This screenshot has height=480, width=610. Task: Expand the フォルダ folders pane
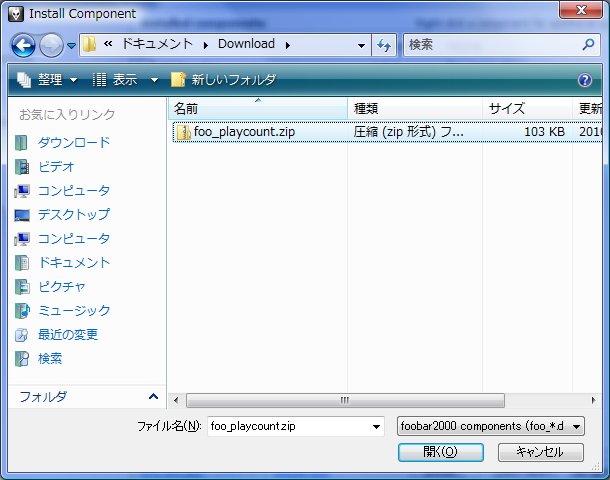(x=153, y=397)
